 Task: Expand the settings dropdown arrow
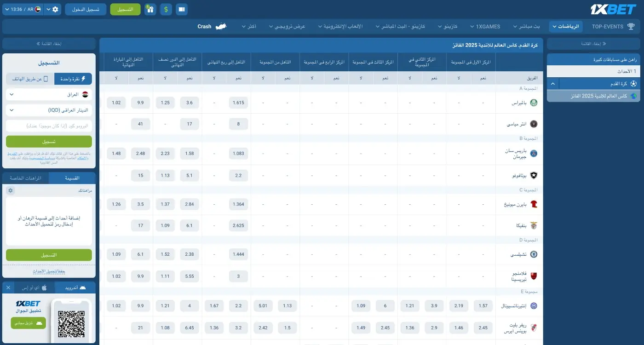[48, 9]
